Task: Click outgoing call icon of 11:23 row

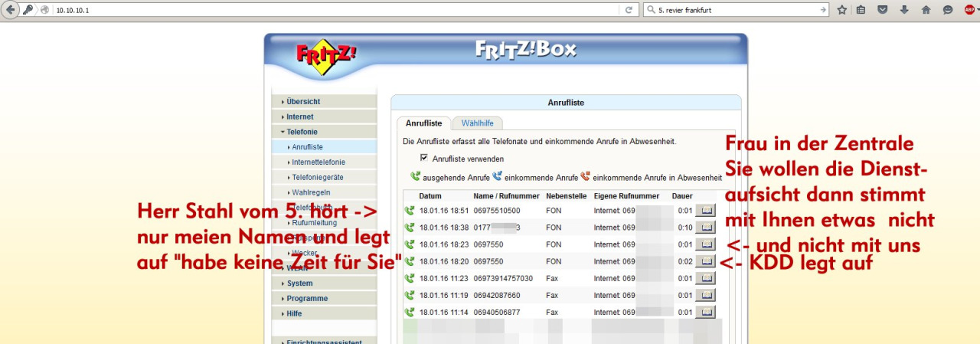Action: pyautogui.click(x=410, y=278)
